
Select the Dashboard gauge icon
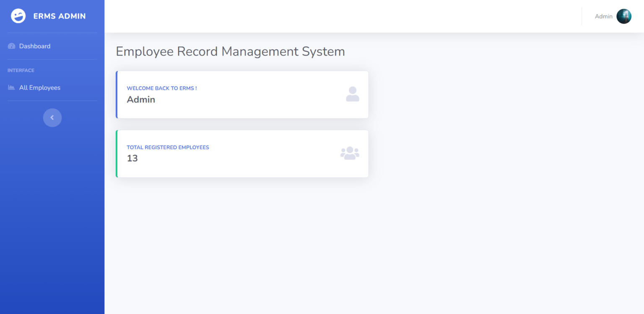click(11, 46)
